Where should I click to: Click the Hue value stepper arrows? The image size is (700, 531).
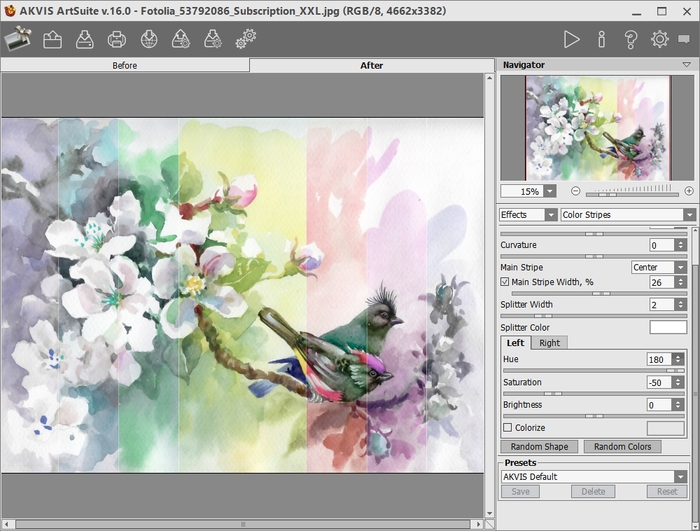[678, 359]
